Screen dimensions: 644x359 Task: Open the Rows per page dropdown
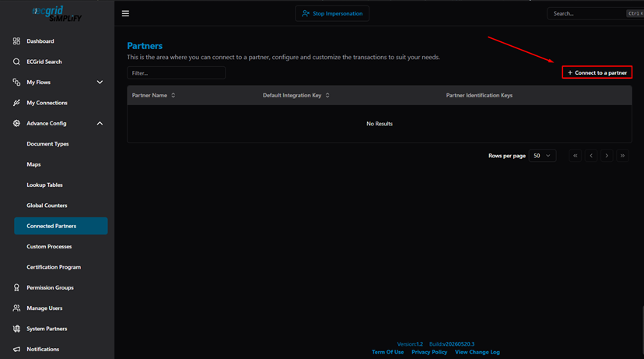click(542, 156)
